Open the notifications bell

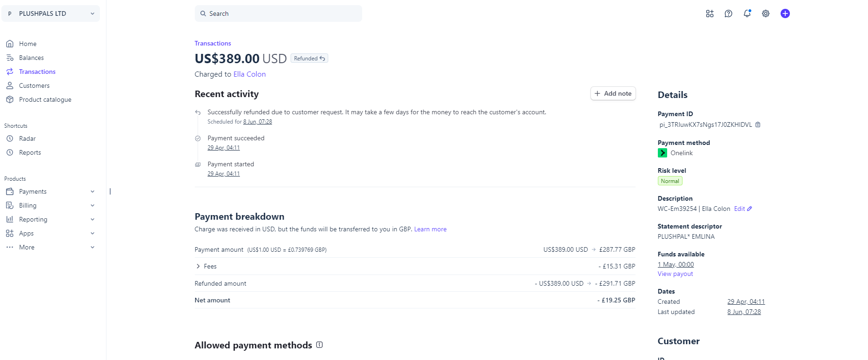[747, 13]
